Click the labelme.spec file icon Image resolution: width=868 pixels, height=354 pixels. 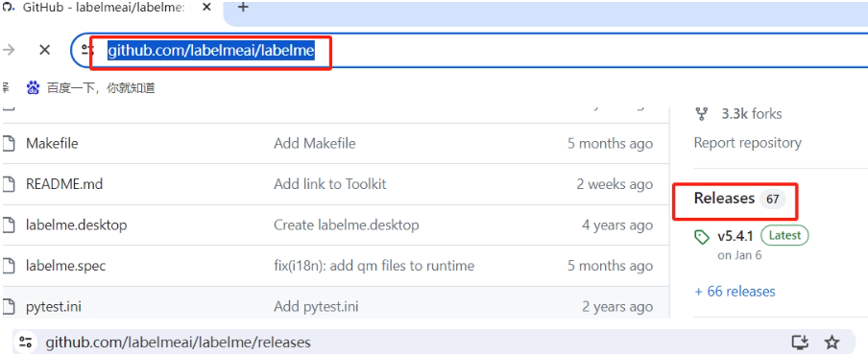(x=9, y=266)
